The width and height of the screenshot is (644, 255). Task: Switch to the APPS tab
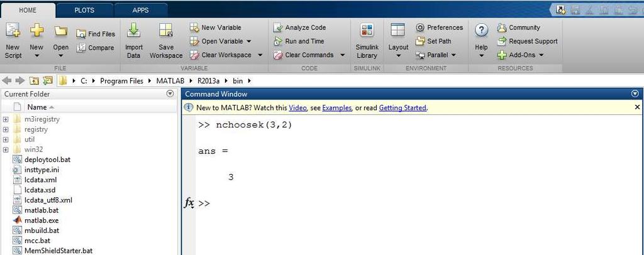(x=140, y=10)
